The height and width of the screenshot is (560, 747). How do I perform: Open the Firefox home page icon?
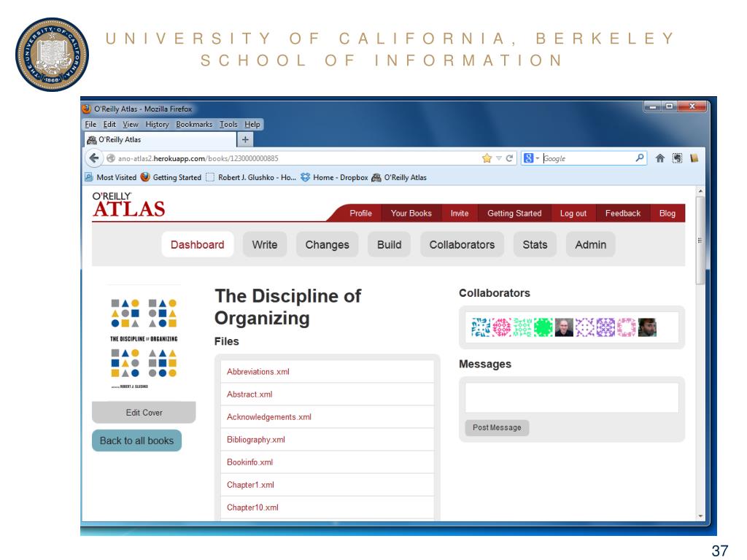click(659, 158)
